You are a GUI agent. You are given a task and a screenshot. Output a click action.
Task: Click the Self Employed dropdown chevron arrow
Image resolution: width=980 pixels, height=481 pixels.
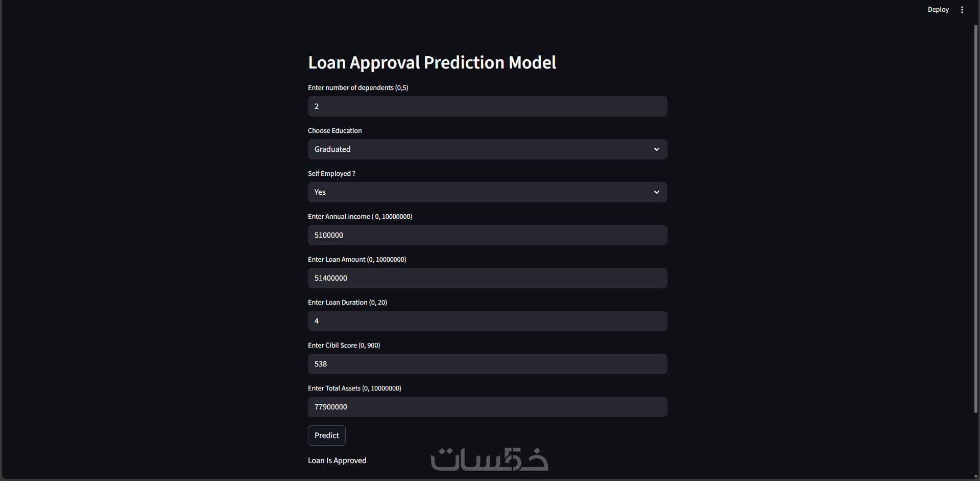(x=656, y=192)
